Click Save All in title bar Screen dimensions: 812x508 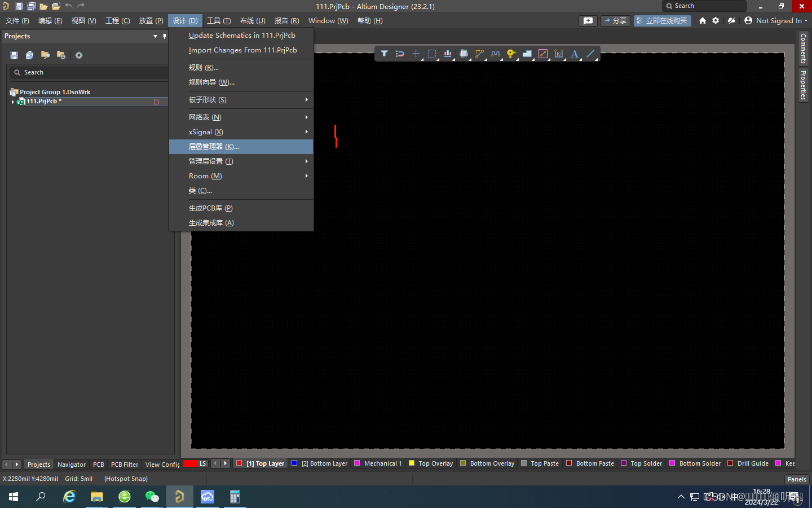pyautogui.click(x=31, y=6)
